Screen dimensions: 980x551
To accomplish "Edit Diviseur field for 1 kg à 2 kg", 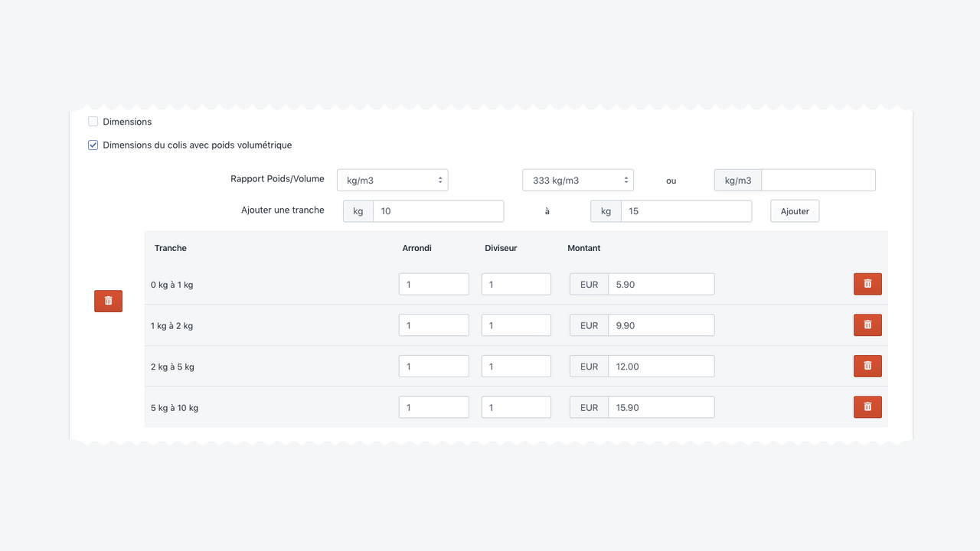I will pos(516,325).
